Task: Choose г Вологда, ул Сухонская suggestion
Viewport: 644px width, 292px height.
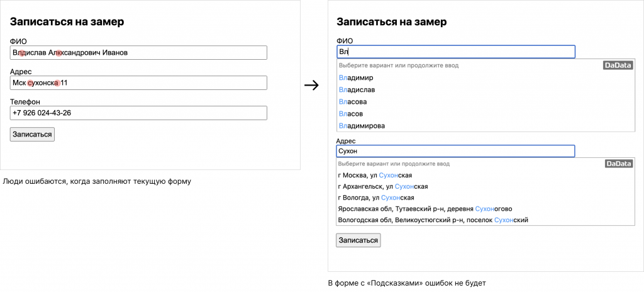Action: click(486, 198)
